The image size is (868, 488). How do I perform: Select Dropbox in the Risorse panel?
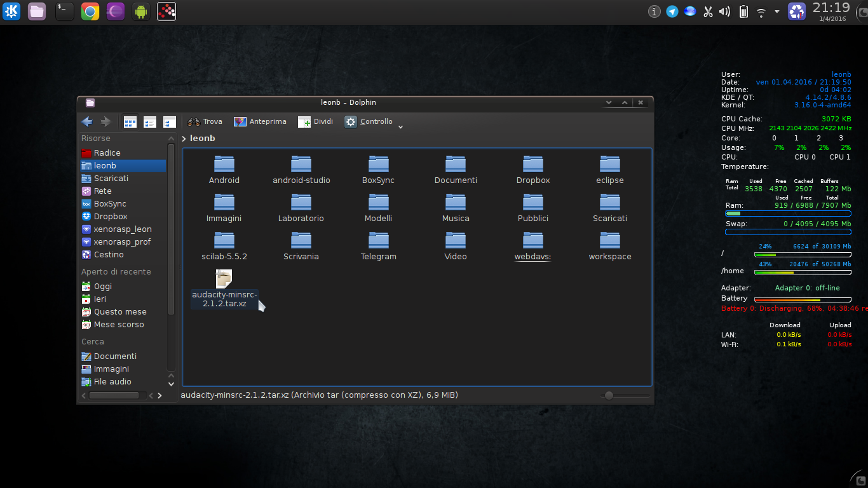point(110,217)
